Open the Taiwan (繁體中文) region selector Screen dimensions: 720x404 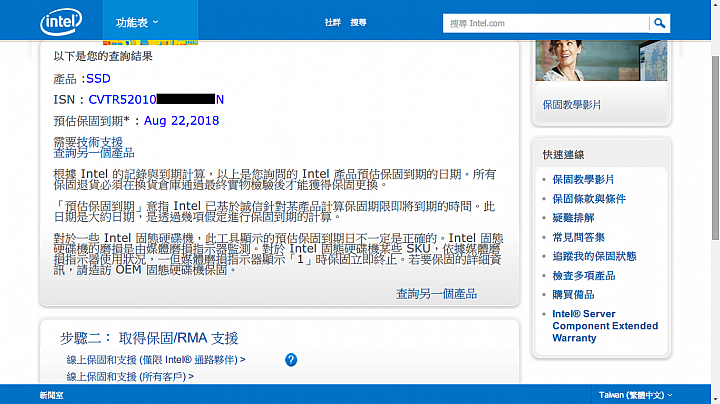(x=636, y=395)
